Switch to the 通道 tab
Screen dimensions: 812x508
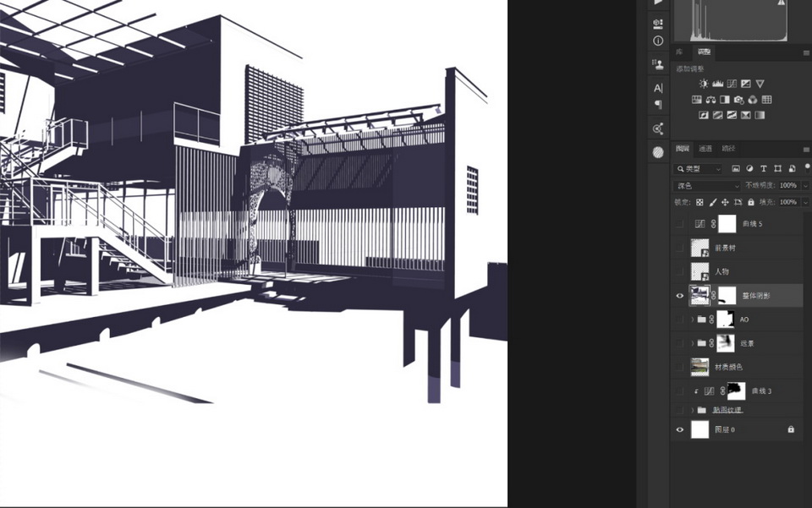tap(705, 149)
